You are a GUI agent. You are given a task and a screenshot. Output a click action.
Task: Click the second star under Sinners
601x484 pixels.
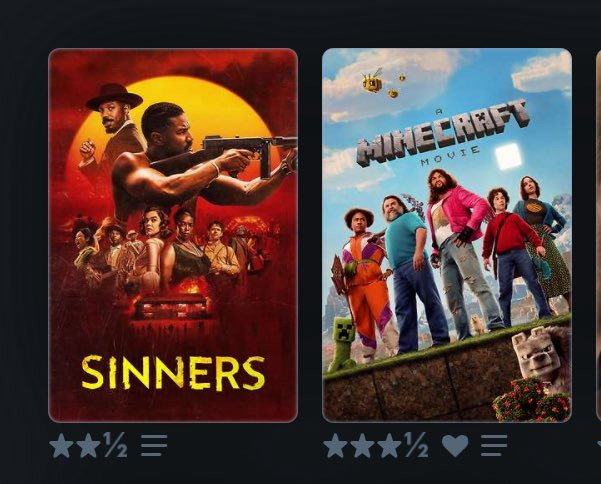88,445
